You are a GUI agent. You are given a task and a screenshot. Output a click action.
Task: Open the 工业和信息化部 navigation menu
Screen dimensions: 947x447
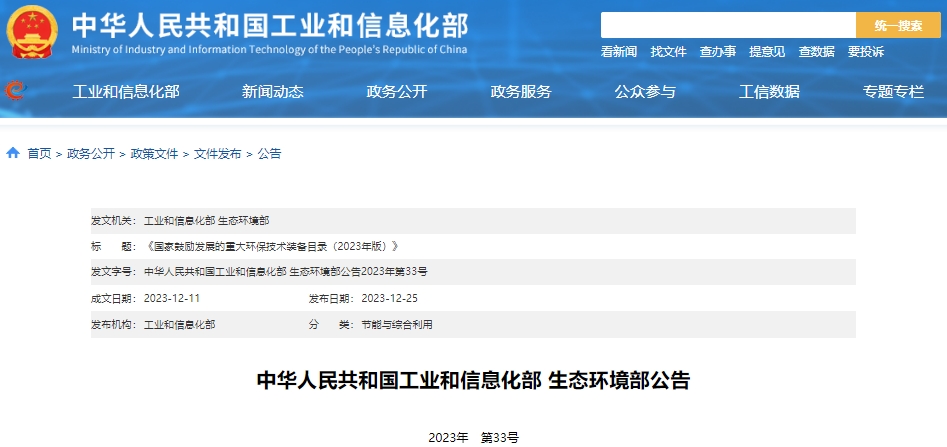[x=126, y=92]
